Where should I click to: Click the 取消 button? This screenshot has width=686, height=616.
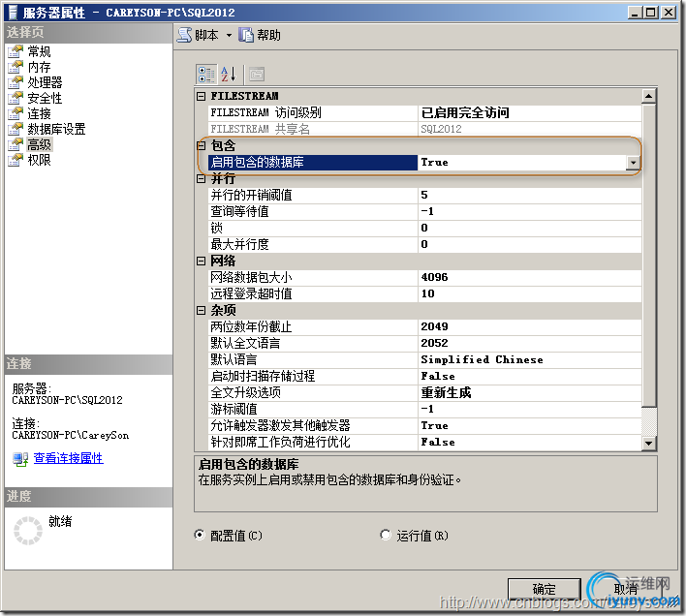point(626,589)
